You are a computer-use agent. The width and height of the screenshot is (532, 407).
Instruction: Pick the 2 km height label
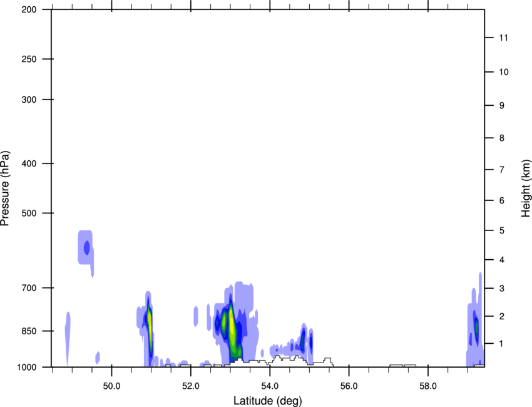click(502, 316)
